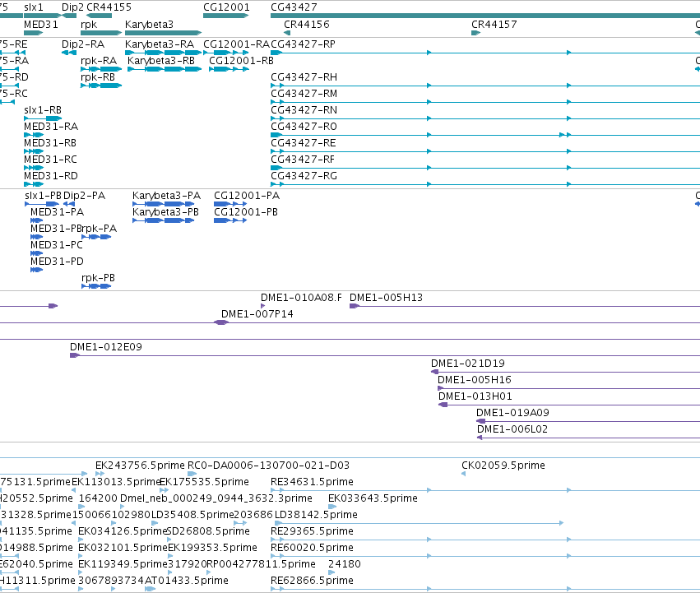
Task: Click the SD26808.5prime EST label
Action: [x=208, y=532]
